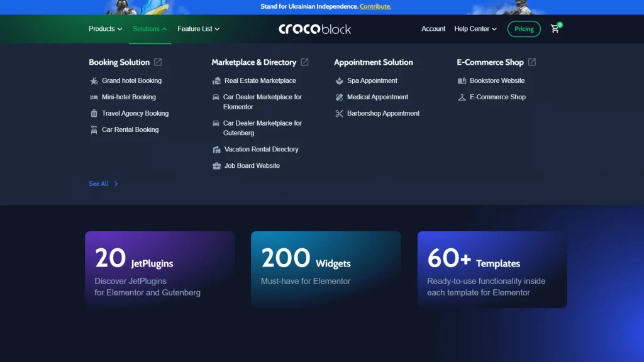Choose Car Rental Booking

click(130, 129)
